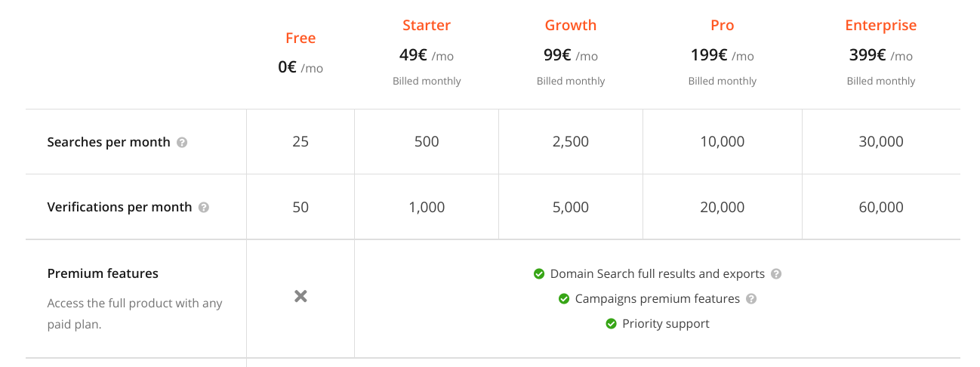Choose the Growth plan heading
The image size is (980, 367).
click(571, 26)
